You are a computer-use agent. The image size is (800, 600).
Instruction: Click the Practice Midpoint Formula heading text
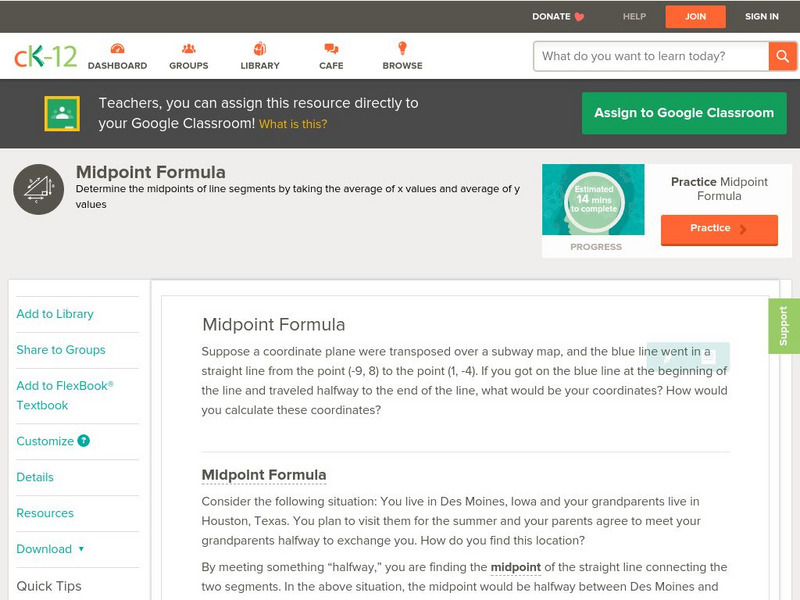click(719, 189)
